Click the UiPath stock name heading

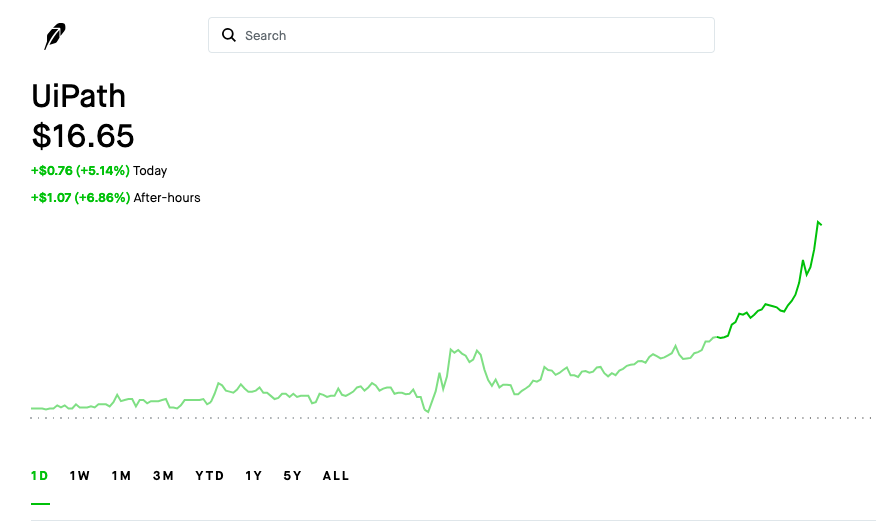coord(79,96)
